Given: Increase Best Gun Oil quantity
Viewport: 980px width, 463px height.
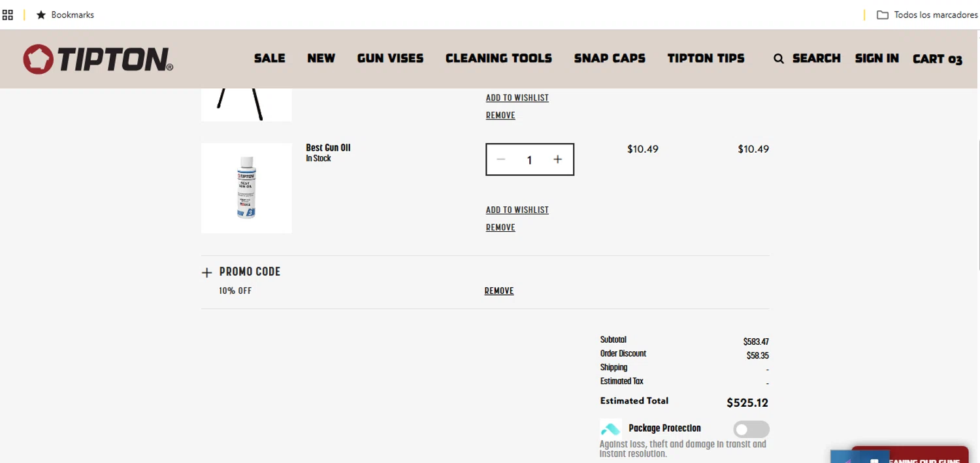Looking at the screenshot, I should (557, 159).
